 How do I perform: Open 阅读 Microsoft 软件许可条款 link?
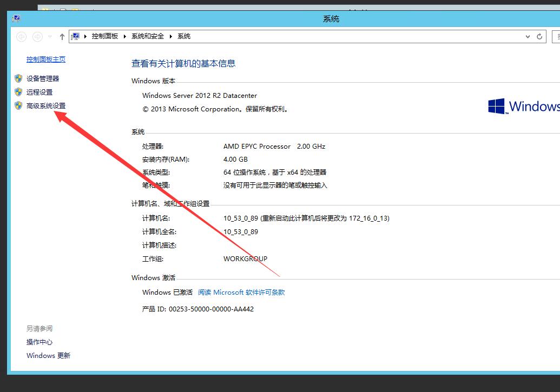point(241,293)
